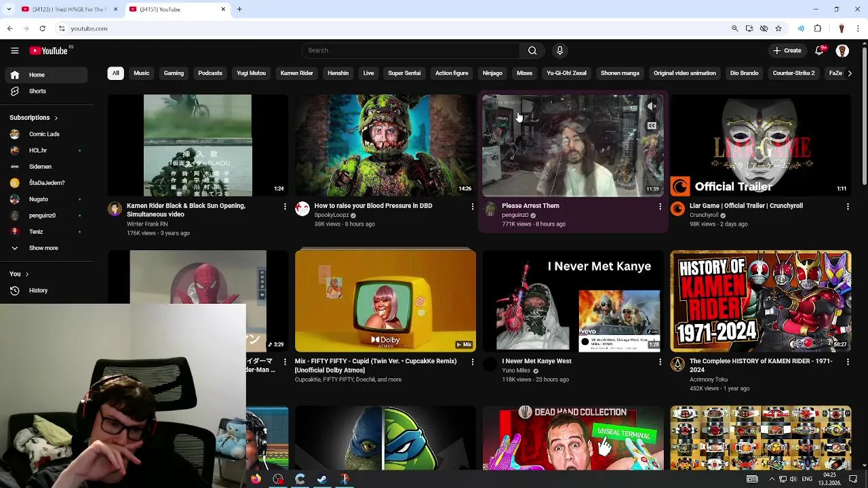Open the Yuno Miles channel link
This screenshot has width=868, height=488.
coord(516,371)
